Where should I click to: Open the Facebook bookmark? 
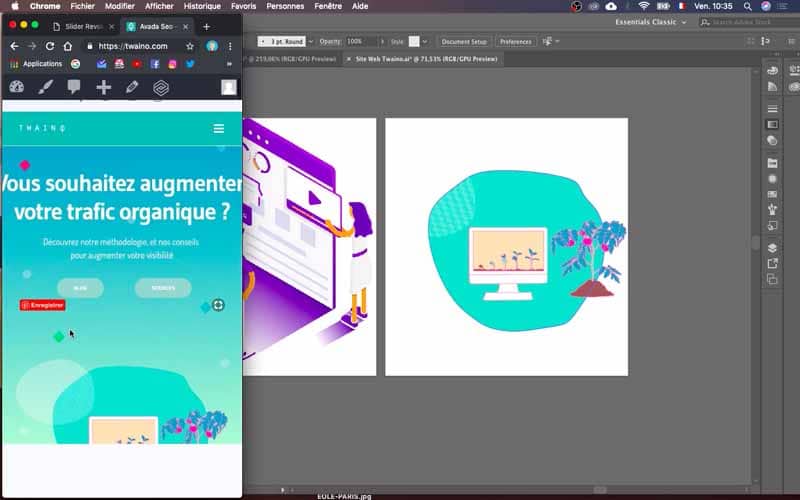tap(155, 64)
